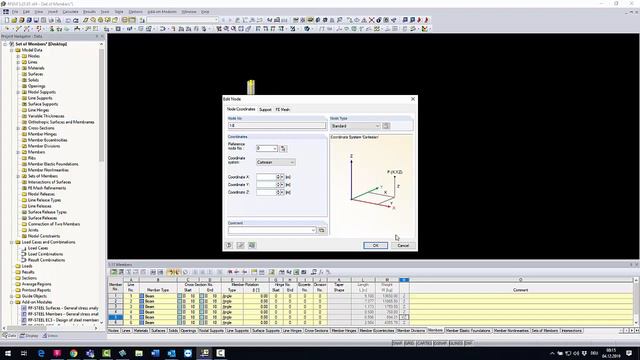The image size is (640, 360).
Task: Toggle GRID in the status bar
Action: pyautogui.click(x=409, y=343)
